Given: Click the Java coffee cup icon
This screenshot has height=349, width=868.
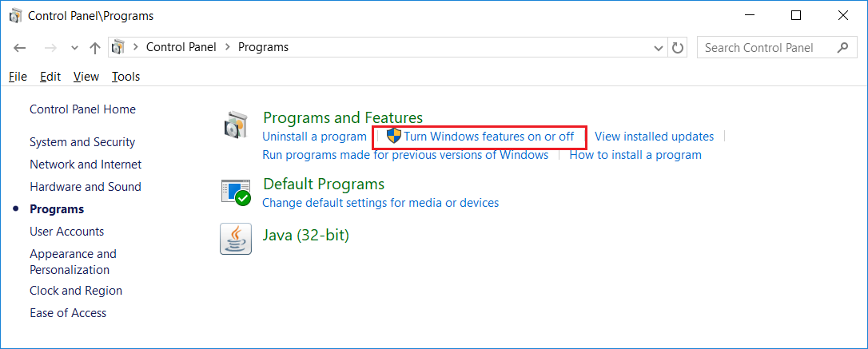Looking at the screenshot, I should click(236, 239).
